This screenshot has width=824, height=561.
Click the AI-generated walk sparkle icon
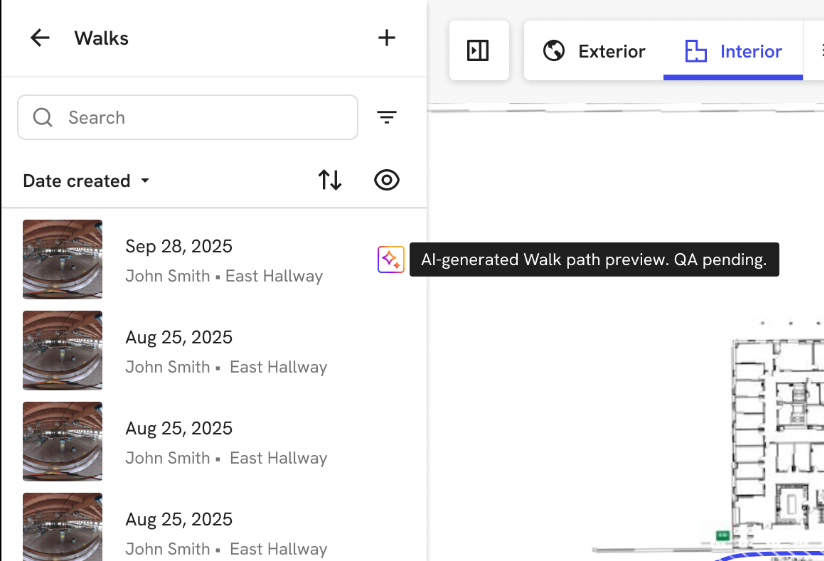(x=390, y=260)
